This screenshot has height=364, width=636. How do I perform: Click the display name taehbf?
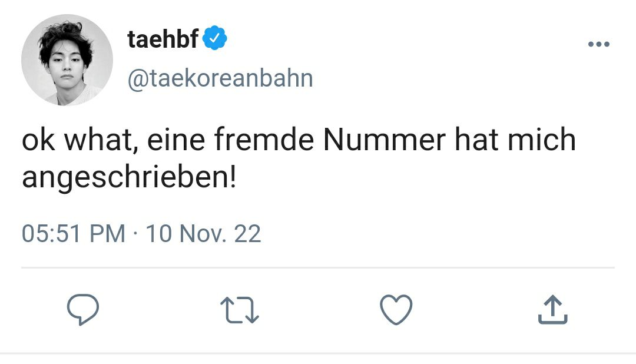[163, 38]
